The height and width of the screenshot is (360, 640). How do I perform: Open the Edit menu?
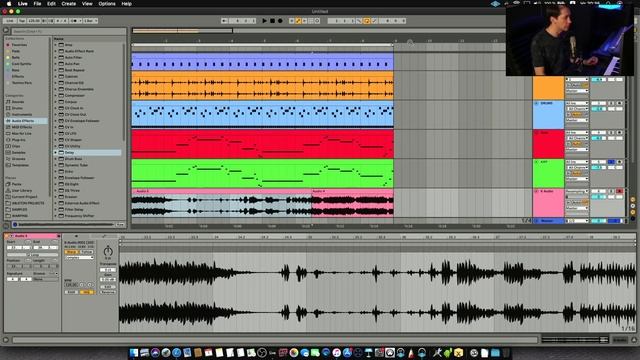point(51,4)
